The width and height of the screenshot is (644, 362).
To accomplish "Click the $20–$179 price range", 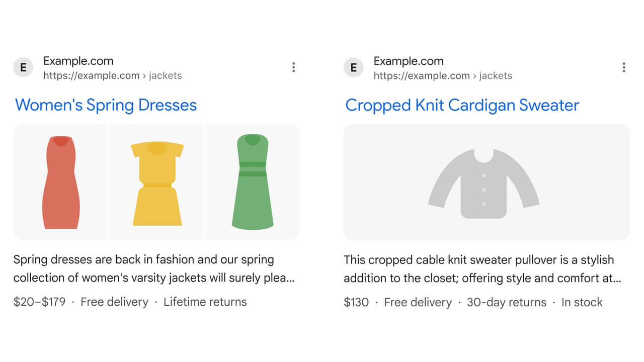I will coord(39,302).
